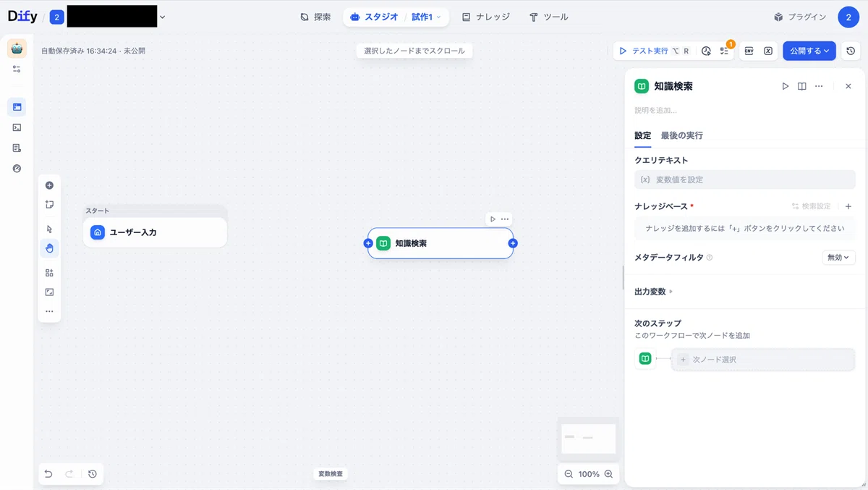Click the 変数検査 variable inspect button
This screenshot has height=490, width=868.
click(x=331, y=474)
